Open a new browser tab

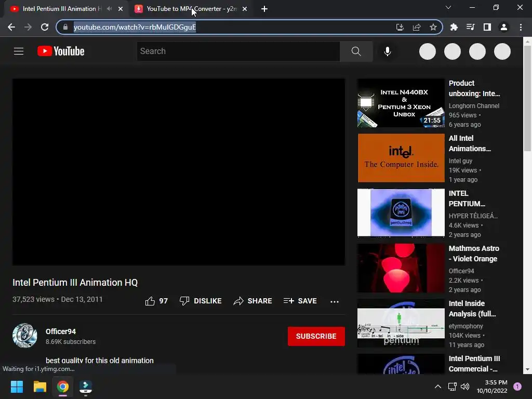click(264, 9)
